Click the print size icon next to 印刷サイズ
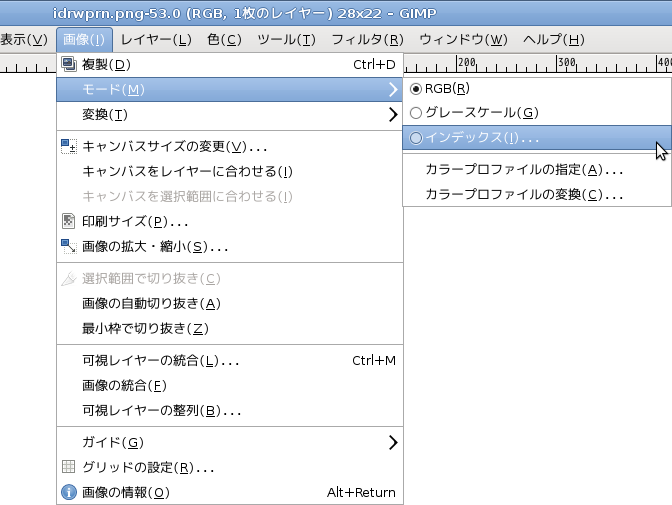Screen dimensions: 672x505 point(69,221)
